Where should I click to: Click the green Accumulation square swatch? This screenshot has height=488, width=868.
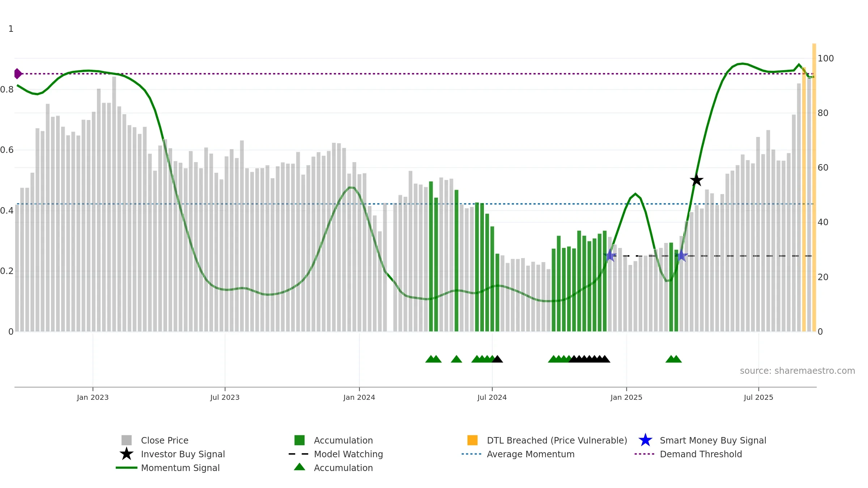click(299, 440)
